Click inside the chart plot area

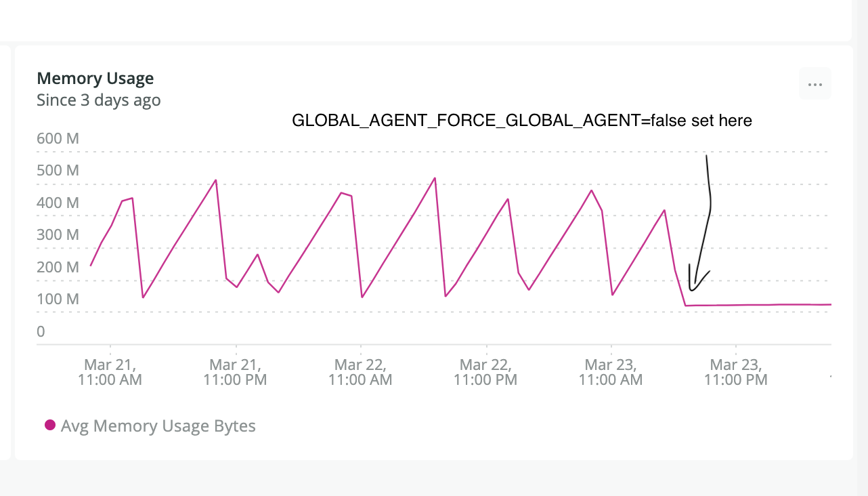[433, 237]
